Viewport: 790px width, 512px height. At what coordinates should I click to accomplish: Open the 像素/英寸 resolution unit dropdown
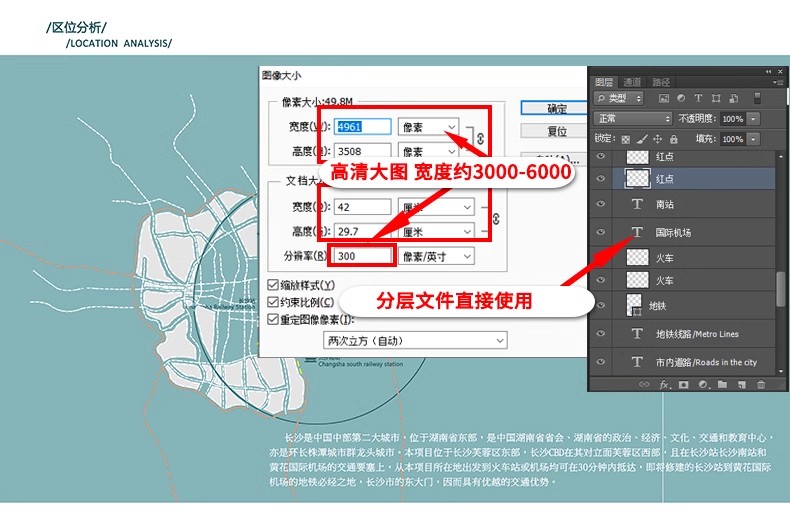pyautogui.click(x=436, y=257)
